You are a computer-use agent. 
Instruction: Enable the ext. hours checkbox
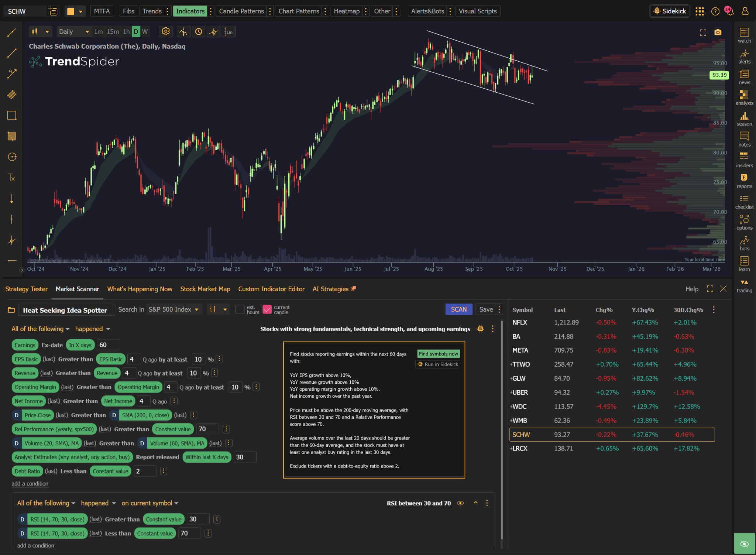pos(240,309)
